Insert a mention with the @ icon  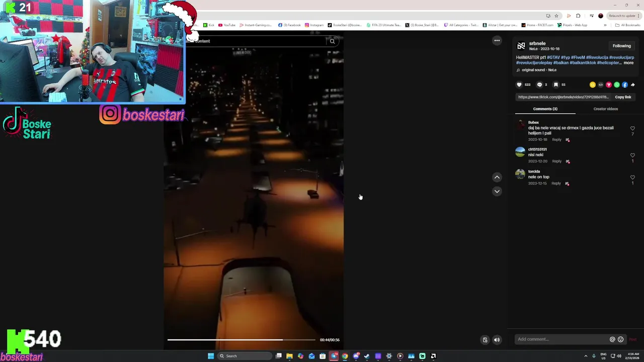tap(612, 339)
